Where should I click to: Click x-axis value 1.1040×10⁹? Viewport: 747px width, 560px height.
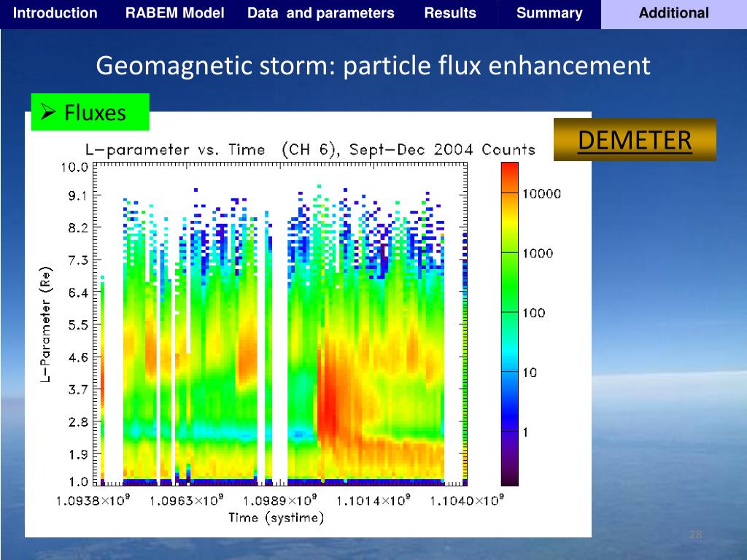point(467,500)
